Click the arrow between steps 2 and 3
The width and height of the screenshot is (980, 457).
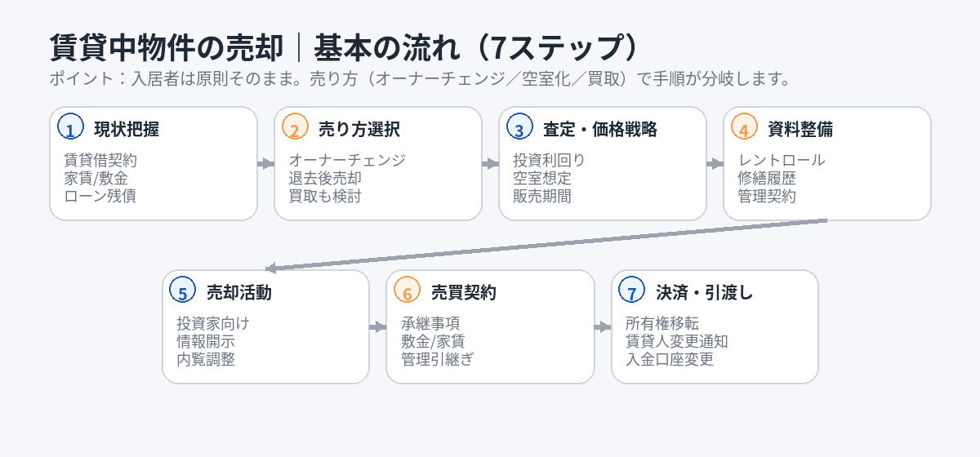(491, 164)
